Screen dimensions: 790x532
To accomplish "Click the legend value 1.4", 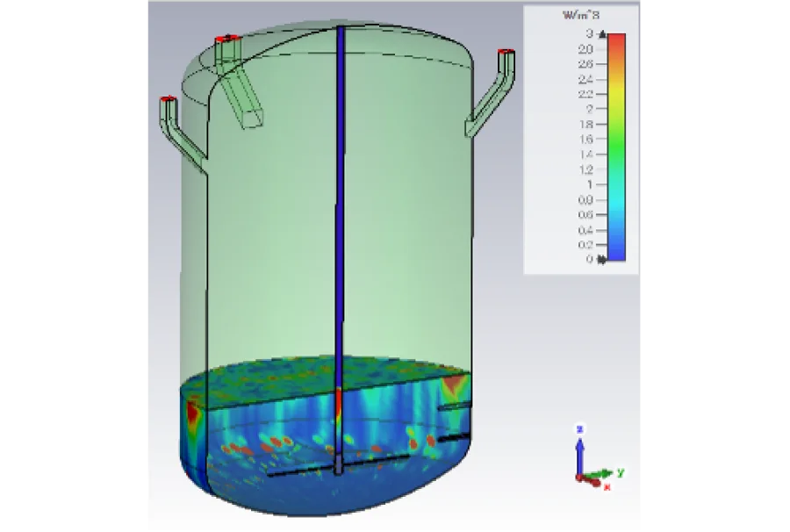I will (585, 155).
